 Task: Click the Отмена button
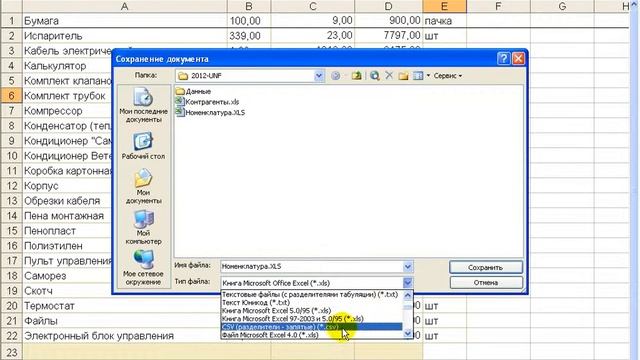point(486,282)
